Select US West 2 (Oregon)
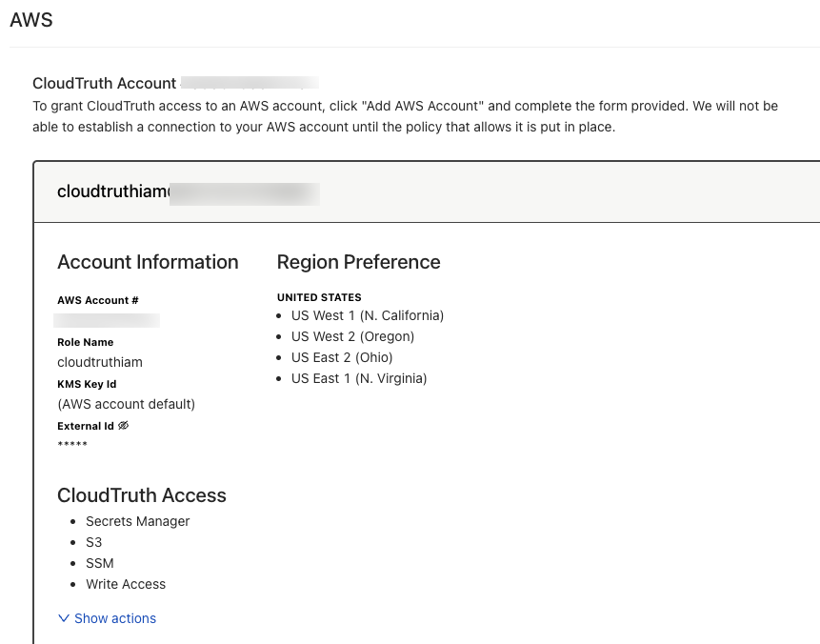 (353, 336)
